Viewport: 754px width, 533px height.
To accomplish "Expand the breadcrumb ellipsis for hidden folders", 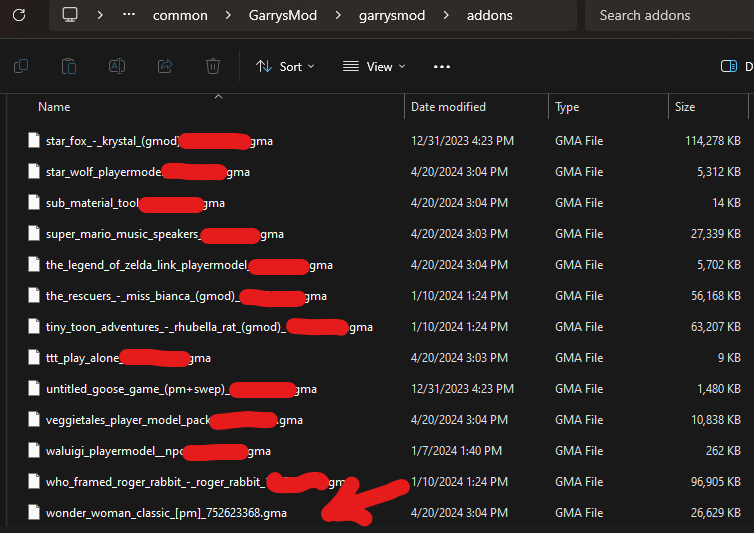I will click(x=129, y=15).
